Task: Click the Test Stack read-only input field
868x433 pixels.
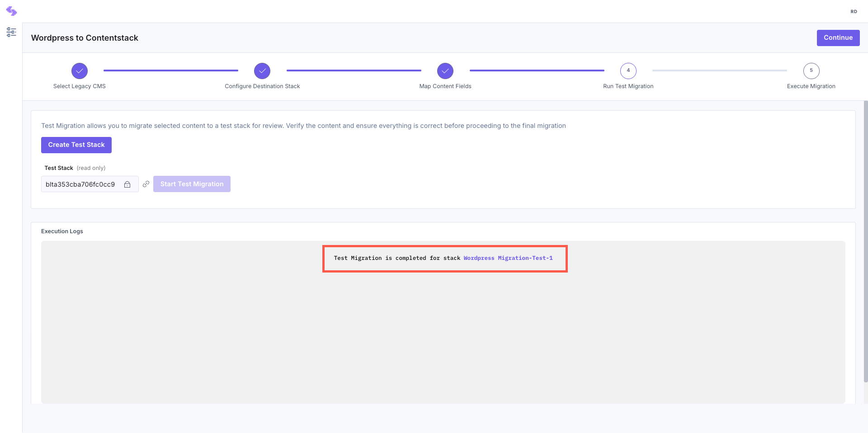Action: click(x=90, y=184)
